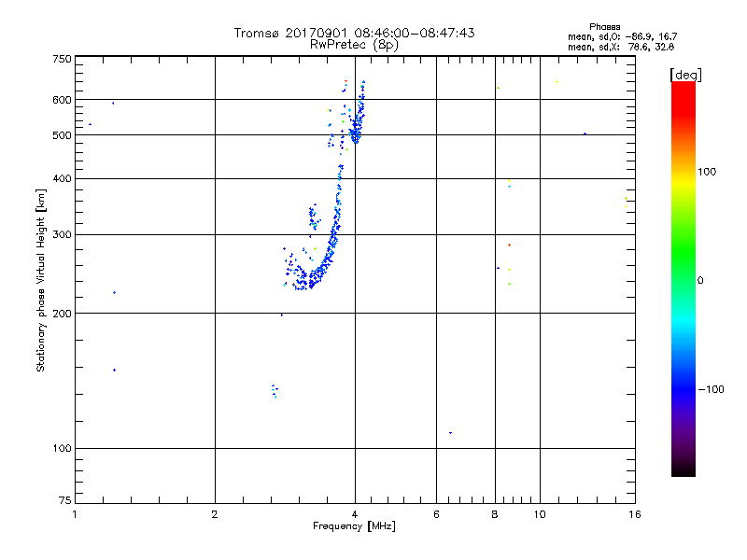747x560 pixels.
Task: Click the x-axis tick label "6"
Action: tap(436, 514)
